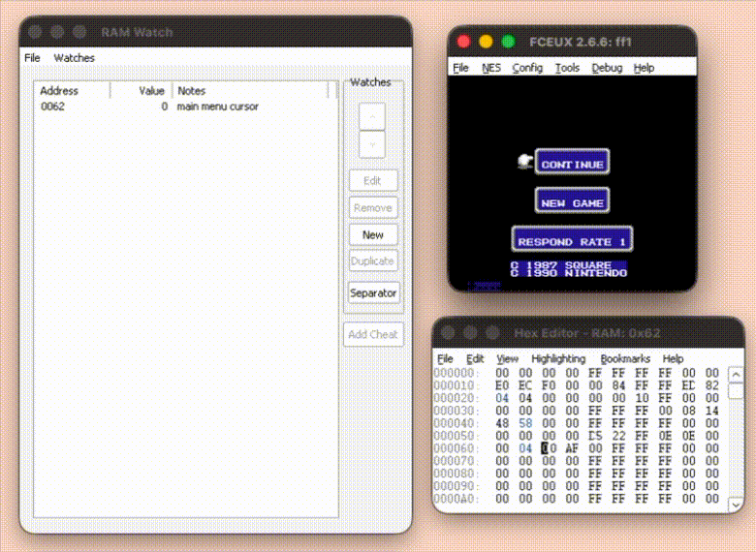
Task: Click the 000080 address label in Hex Editor
Action: click(x=456, y=474)
